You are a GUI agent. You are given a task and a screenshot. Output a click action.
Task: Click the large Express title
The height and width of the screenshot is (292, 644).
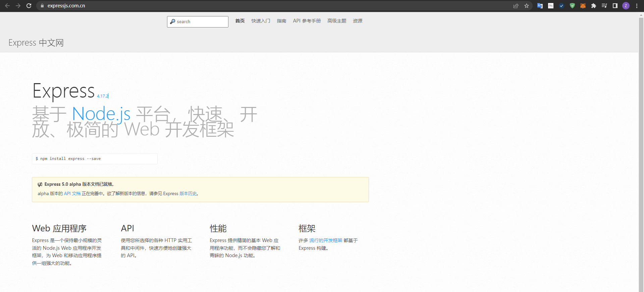click(x=64, y=91)
